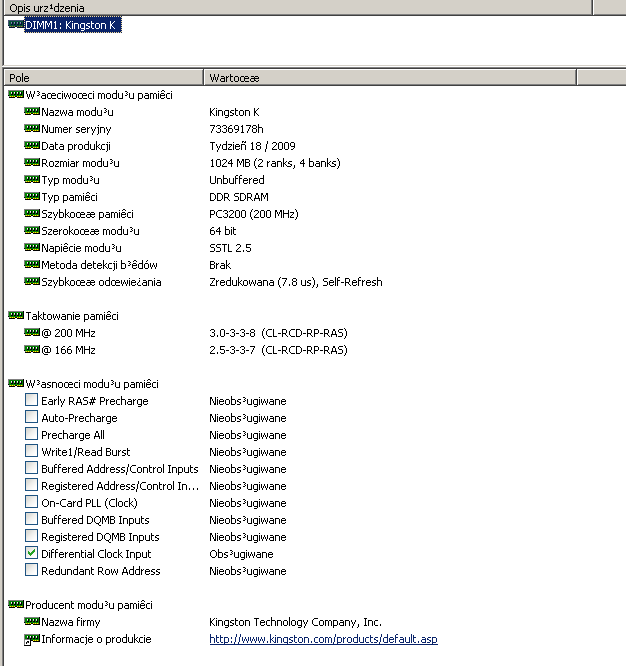The image size is (626, 666).
Task: Select the 64 bit width value
Action: pyautogui.click(x=223, y=231)
